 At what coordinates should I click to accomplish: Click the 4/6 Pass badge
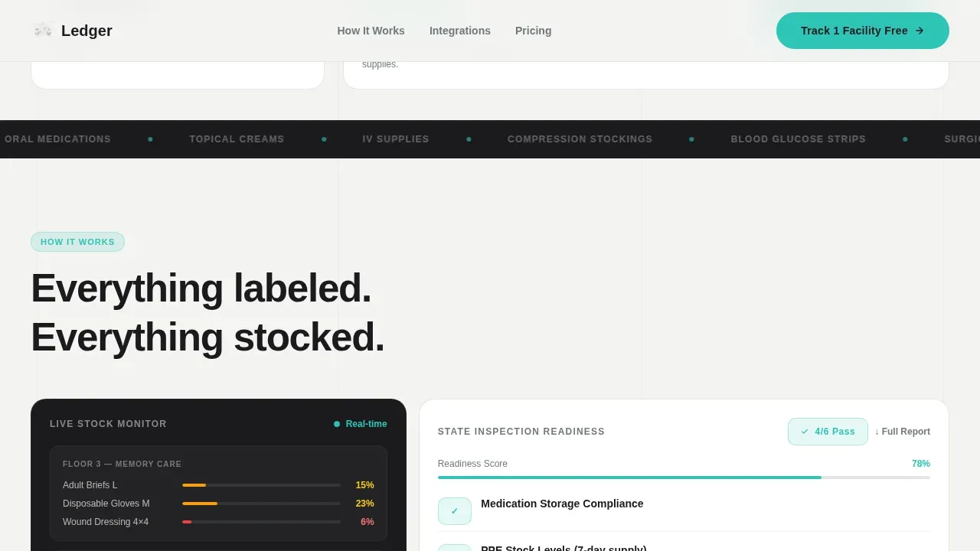(828, 432)
